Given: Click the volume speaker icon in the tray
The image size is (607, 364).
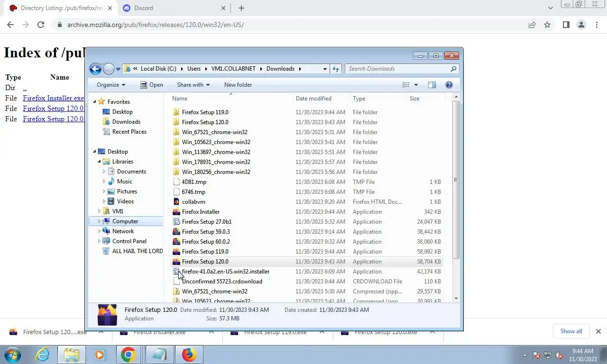Looking at the screenshot, I should point(559,355).
